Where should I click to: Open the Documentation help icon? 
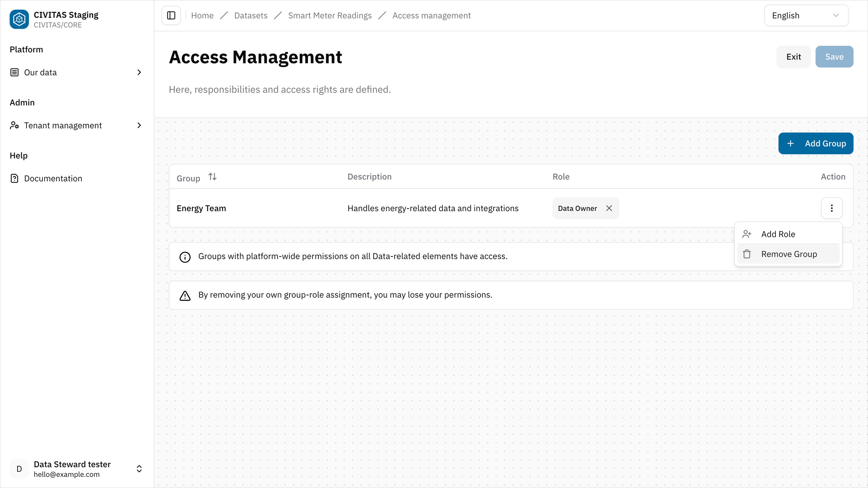[14, 178]
